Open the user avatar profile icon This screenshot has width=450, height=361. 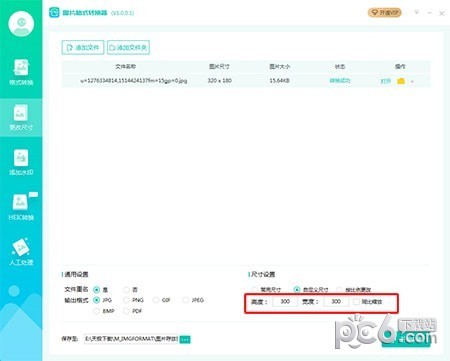click(x=21, y=24)
